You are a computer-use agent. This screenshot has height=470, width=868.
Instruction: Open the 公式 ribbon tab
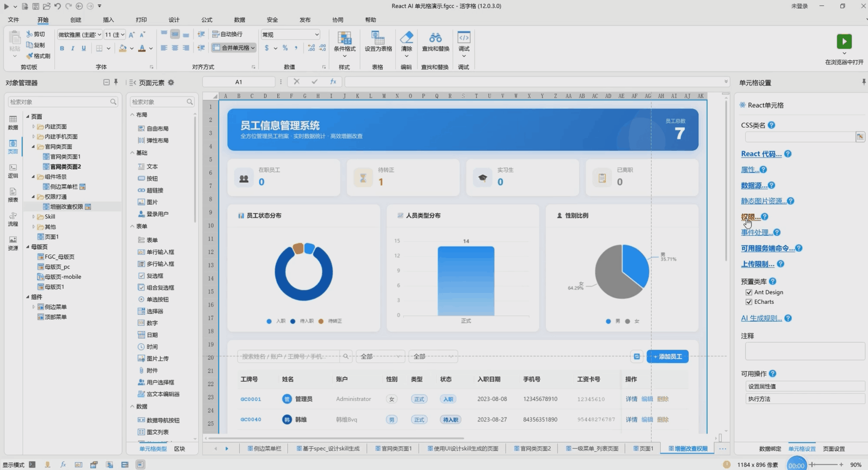coord(207,20)
